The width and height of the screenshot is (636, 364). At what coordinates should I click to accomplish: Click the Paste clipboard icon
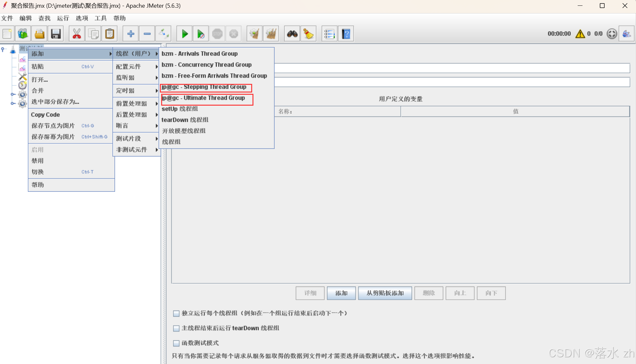pyautogui.click(x=110, y=34)
